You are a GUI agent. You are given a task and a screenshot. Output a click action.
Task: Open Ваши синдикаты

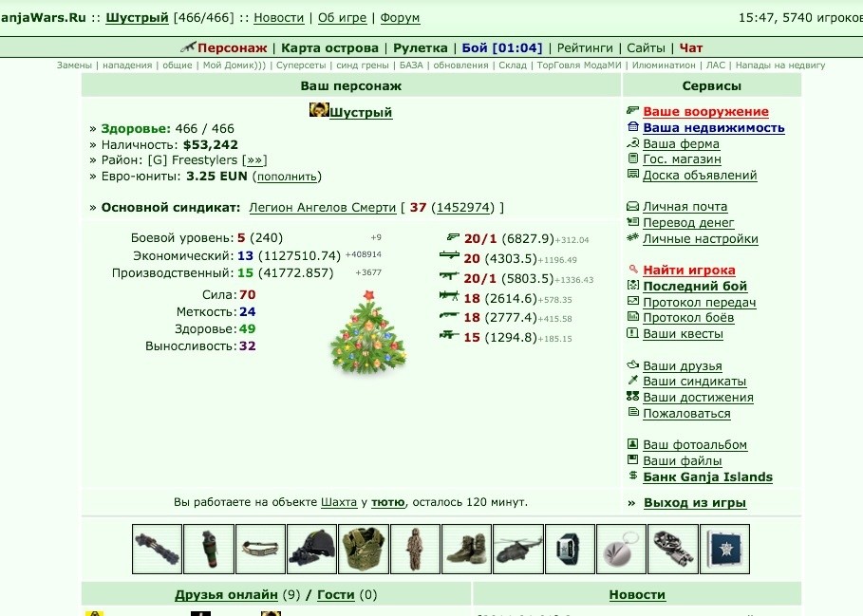[695, 382]
